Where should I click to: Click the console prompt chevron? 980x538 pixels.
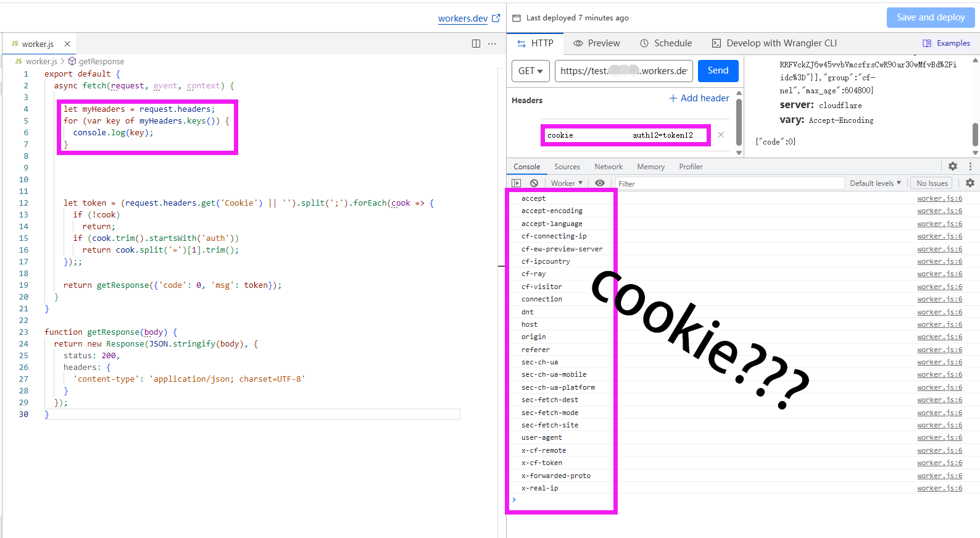(514, 500)
